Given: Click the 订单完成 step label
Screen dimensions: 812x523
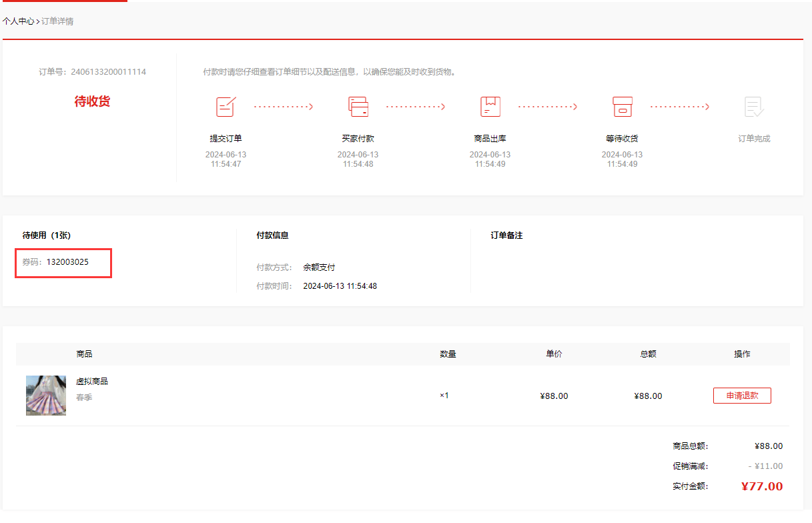Looking at the screenshot, I should [754, 139].
